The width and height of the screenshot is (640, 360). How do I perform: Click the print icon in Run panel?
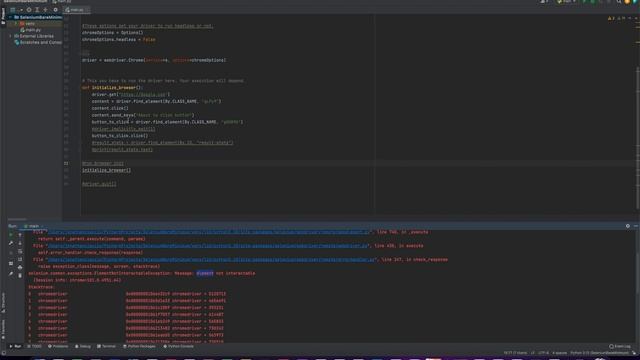[20, 267]
